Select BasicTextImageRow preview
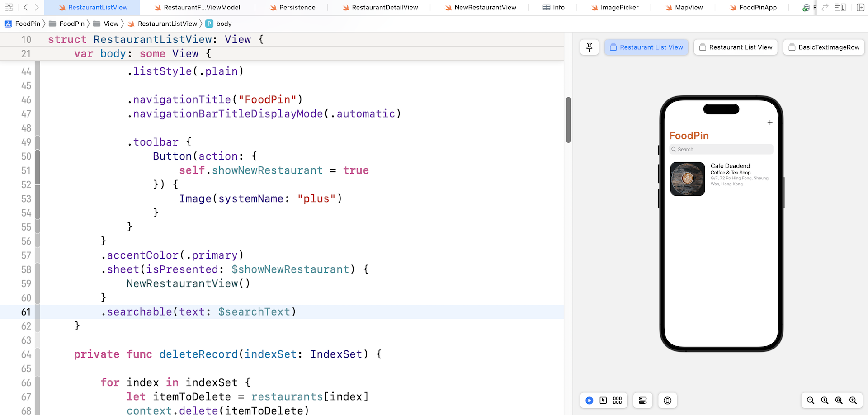868x415 pixels. pos(824,47)
